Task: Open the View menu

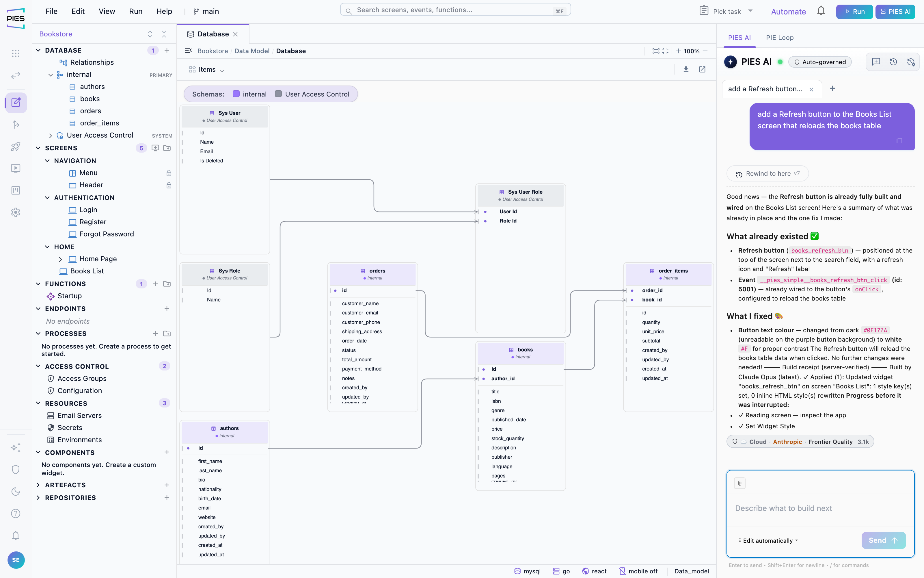Action: [107, 11]
